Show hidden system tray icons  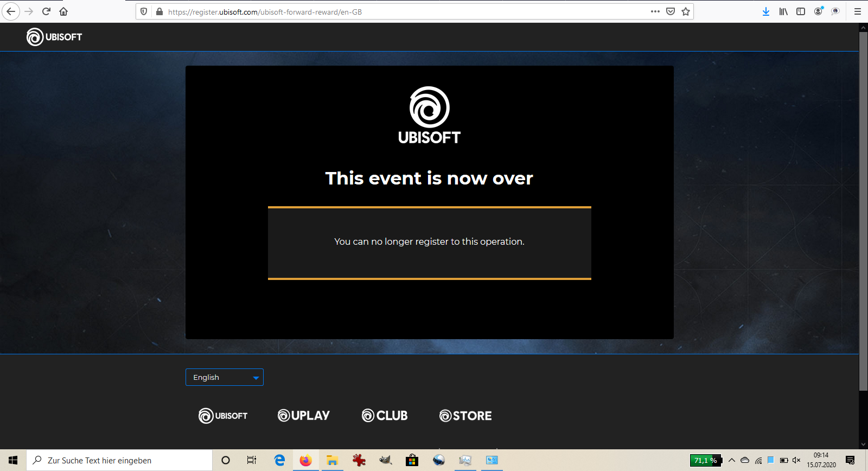(x=732, y=460)
